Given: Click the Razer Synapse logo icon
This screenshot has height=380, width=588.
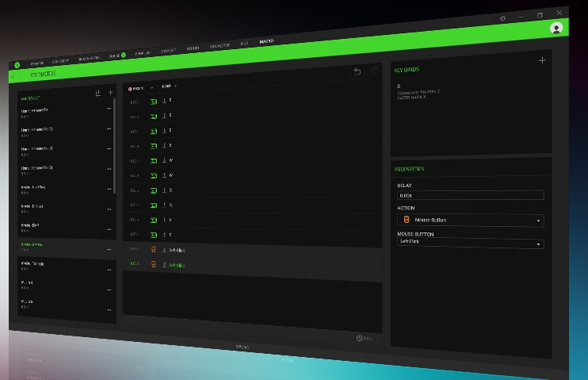Looking at the screenshot, I should (15, 65).
